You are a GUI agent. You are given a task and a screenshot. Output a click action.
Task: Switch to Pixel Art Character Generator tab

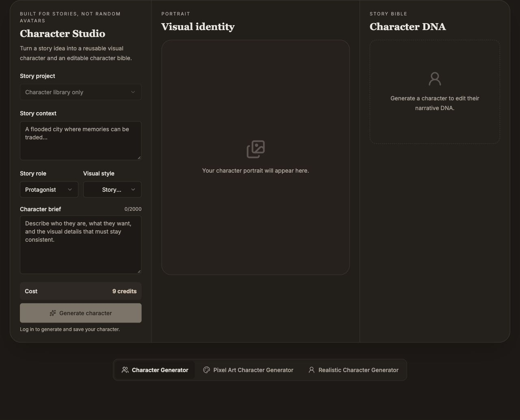[x=248, y=370]
